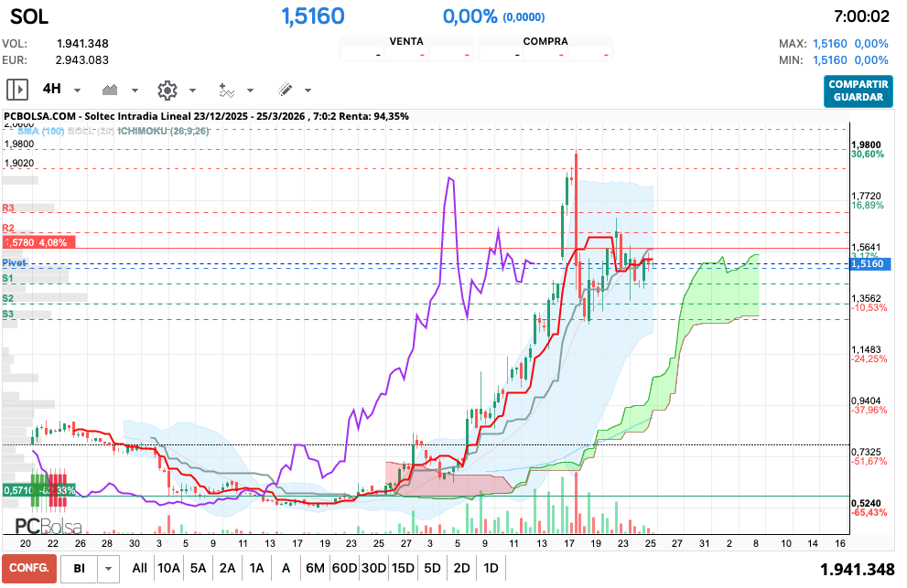
Task: Click the BOLL (20) indicator label
Action: tap(91, 132)
